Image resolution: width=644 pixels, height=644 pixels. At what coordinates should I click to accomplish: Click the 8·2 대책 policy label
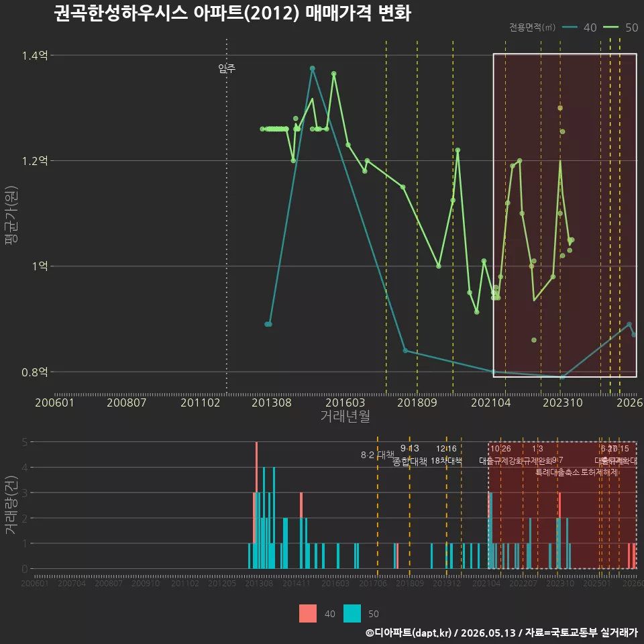378,455
